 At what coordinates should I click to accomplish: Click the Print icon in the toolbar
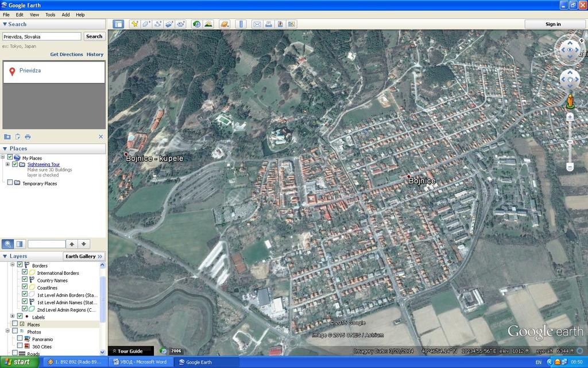point(269,24)
